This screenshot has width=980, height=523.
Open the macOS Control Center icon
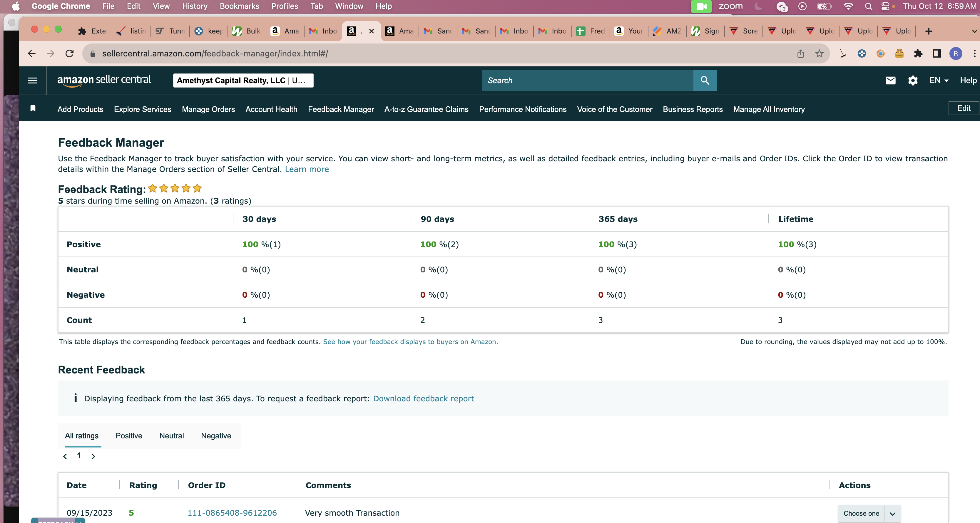point(885,6)
